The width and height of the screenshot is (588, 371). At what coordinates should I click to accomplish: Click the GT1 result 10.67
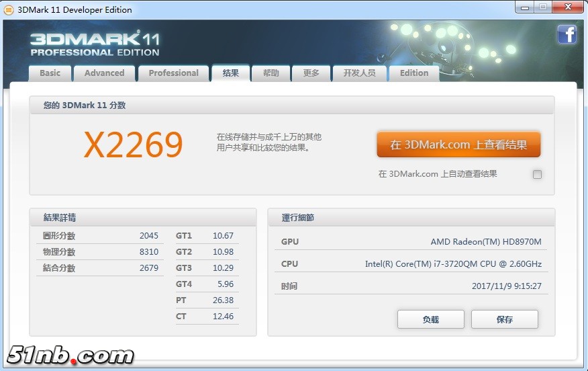pyautogui.click(x=223, y=236)
